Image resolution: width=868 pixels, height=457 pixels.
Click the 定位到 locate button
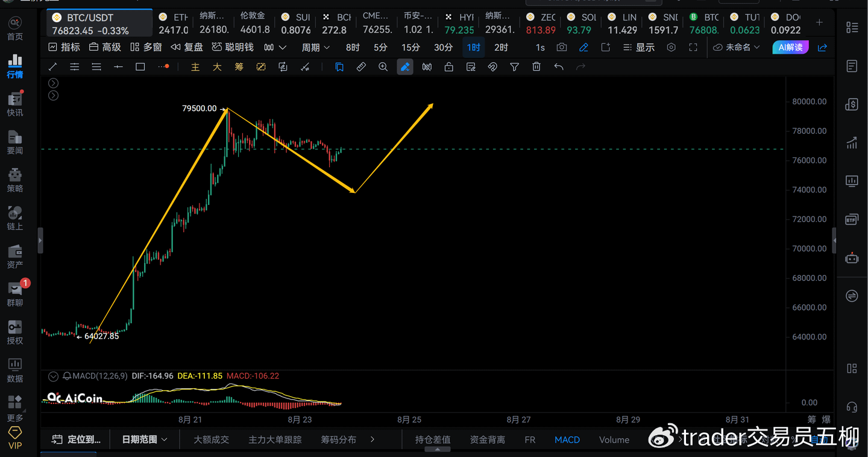tap(76, 440)
